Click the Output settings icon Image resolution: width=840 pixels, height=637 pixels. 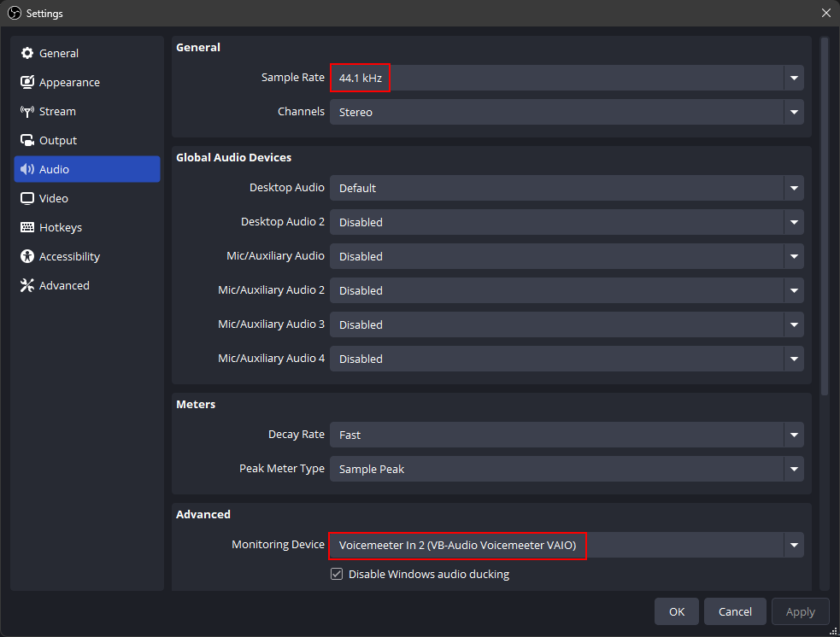pyautogui.click(x=27, y=140)
